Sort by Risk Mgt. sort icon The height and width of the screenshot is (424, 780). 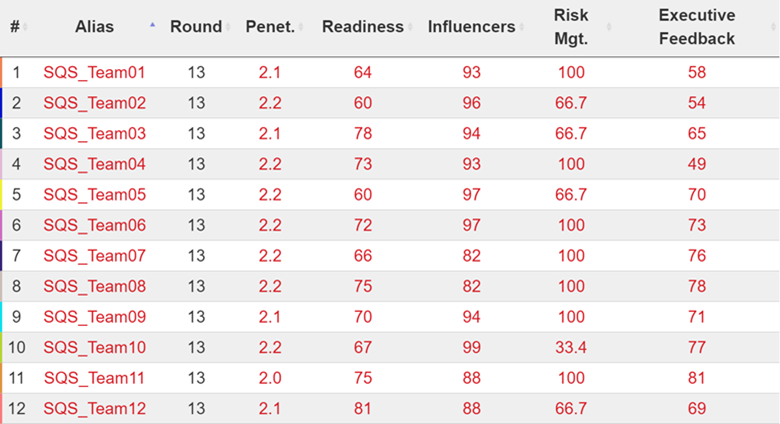(x=609, y=27)
